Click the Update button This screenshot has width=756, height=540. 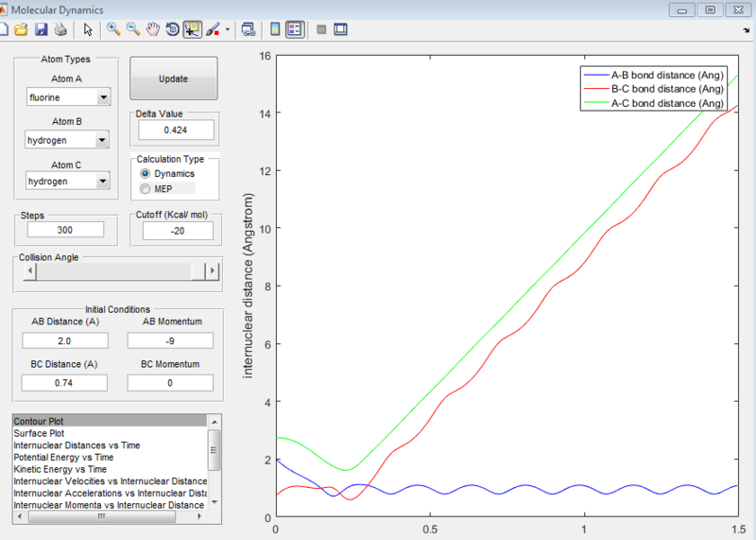[x=174, y=78]
